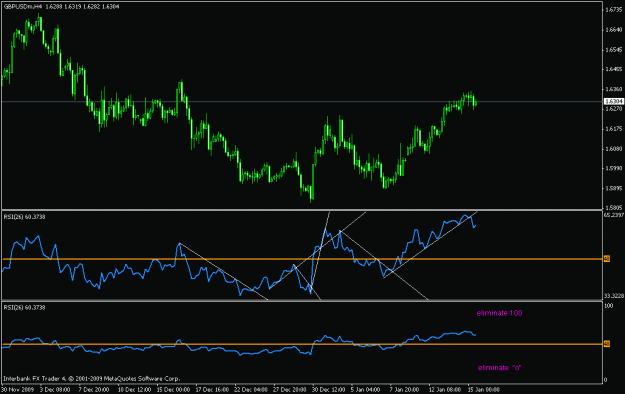Click the 27 Dec 20:00 time axis label
625x394 pixels.
290,389
